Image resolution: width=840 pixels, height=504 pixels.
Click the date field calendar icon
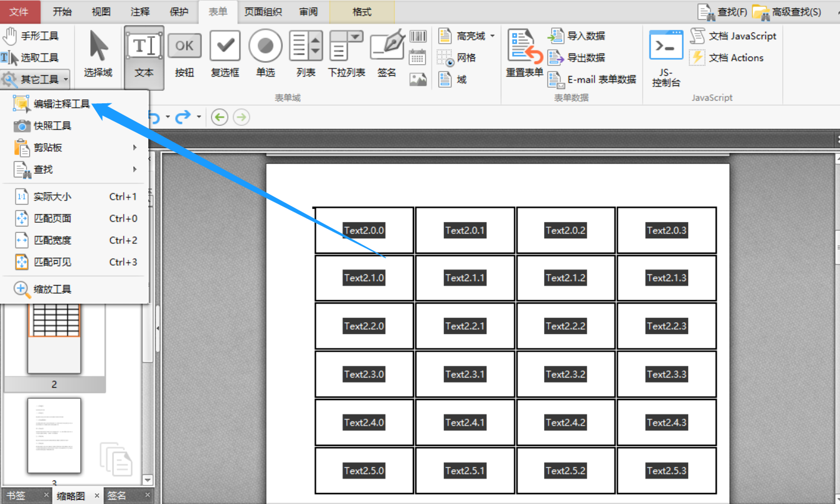tap(418, 58)
